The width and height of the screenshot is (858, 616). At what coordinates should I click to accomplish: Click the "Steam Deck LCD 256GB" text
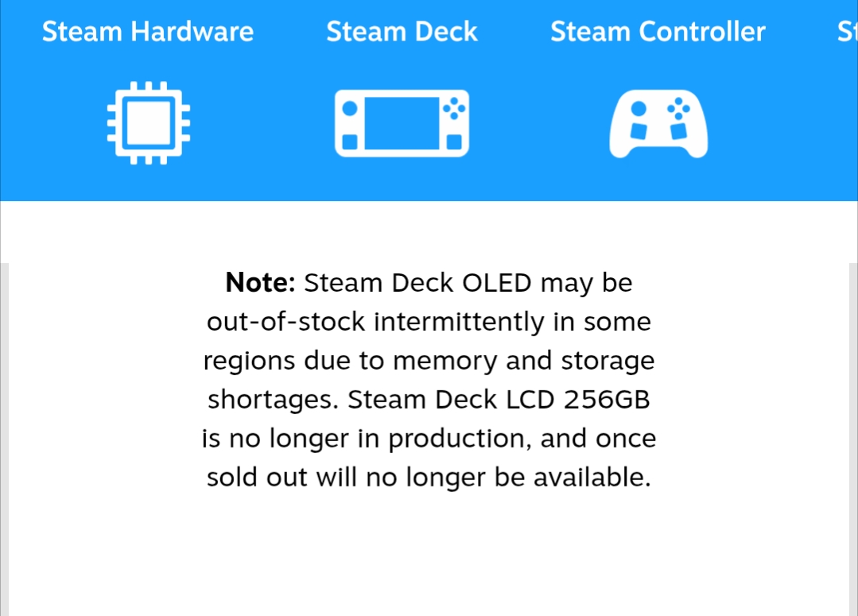coord(499,400)
